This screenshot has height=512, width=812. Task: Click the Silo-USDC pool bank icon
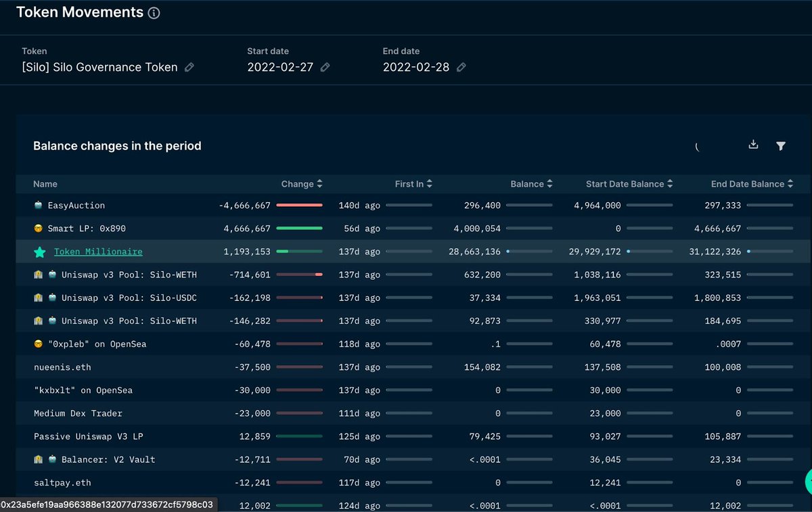click(x=39, y=298)
